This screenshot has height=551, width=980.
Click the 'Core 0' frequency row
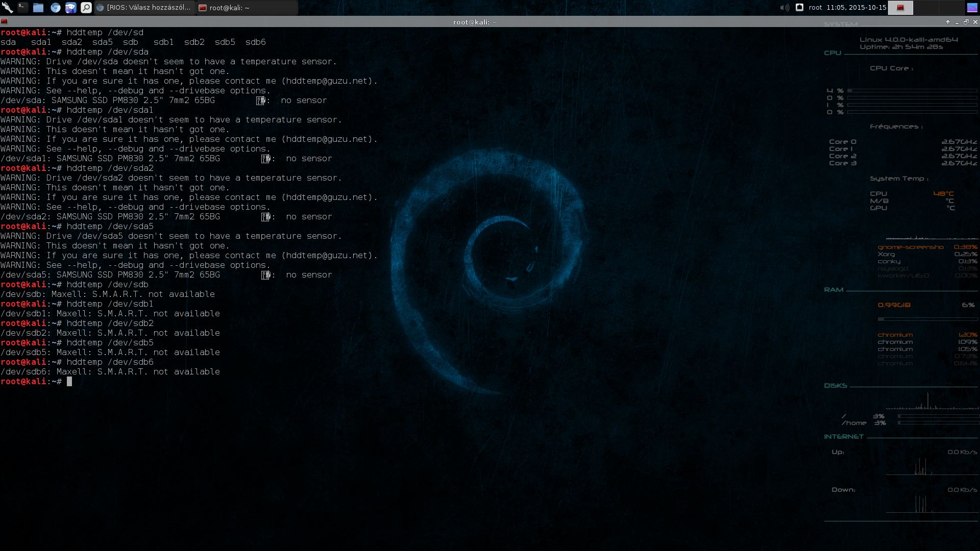[902, 142]
